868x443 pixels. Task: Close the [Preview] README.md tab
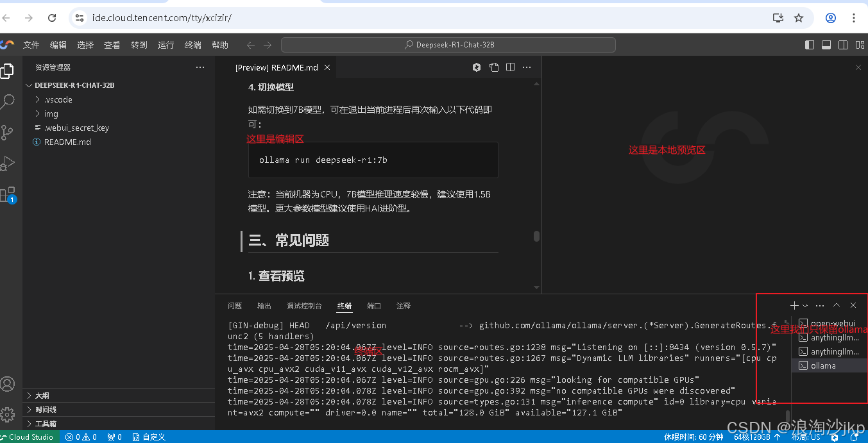click(327, 67)
